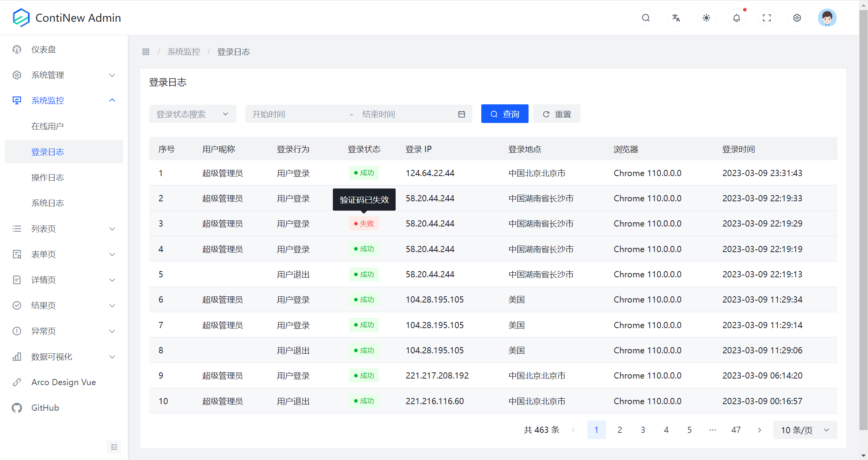
Task: Click the 失败 status tag in row 3
Action: click(363, 223)
